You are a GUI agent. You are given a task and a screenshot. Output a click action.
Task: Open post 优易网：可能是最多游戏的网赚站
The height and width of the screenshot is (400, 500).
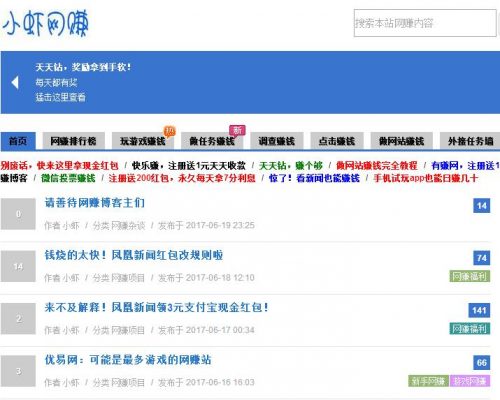(x=128, y=360)
